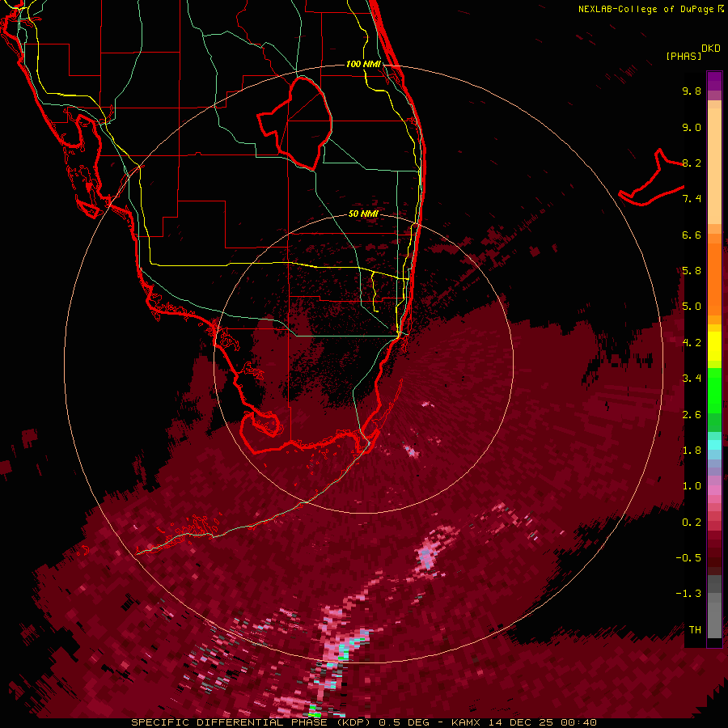Click the cyan segment of the colorbar
Screen dimensions: 728x728
714,444
